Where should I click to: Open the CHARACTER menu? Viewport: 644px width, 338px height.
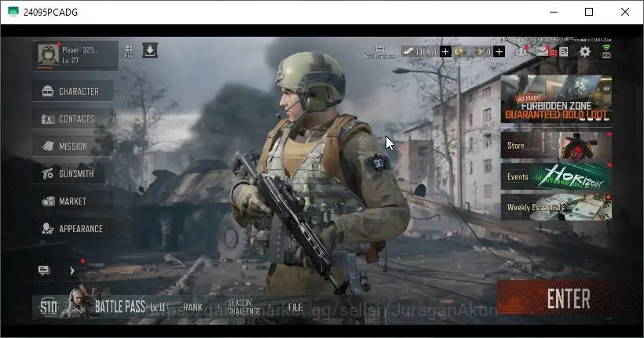coord(73,91)
